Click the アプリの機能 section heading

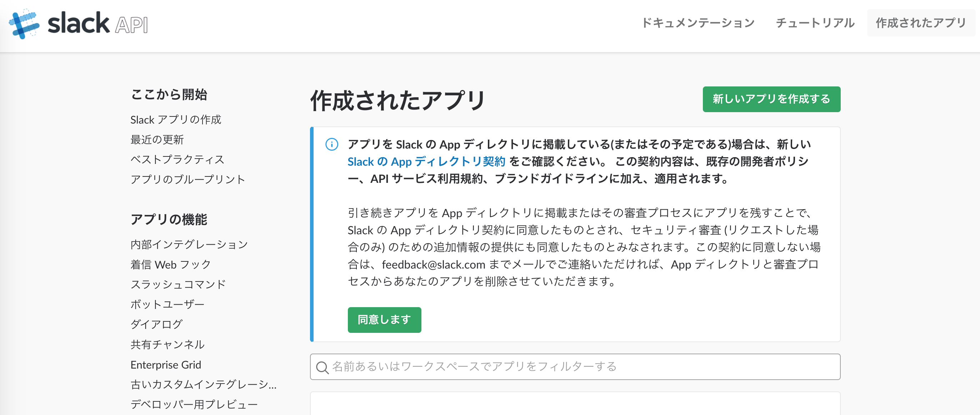[169, 220]
